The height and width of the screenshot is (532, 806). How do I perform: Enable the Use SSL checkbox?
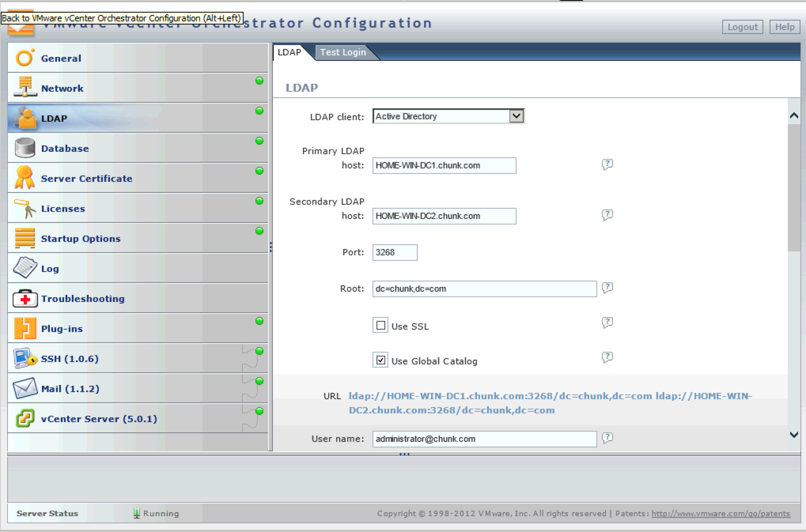coord(380,326)
